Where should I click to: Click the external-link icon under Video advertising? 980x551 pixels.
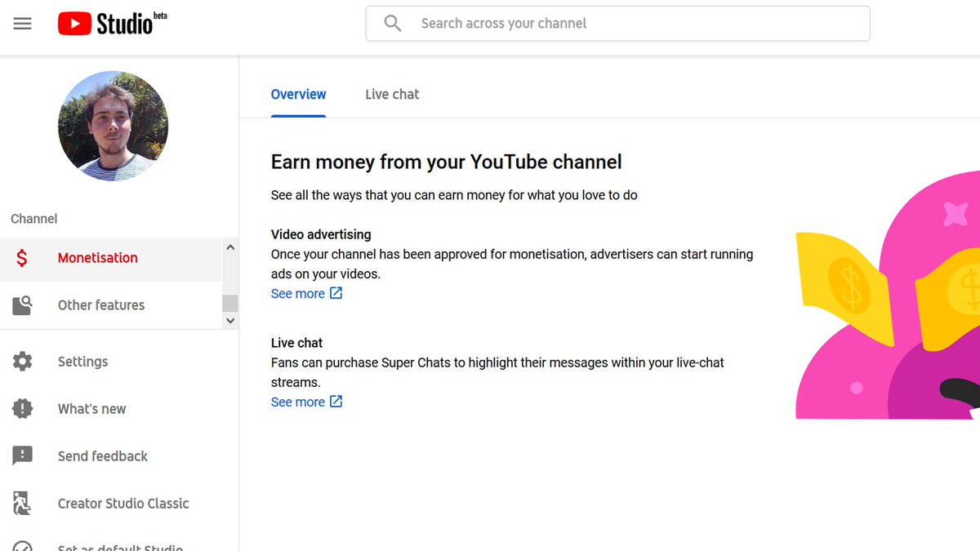pyautogui.click(x=336, y=293)
